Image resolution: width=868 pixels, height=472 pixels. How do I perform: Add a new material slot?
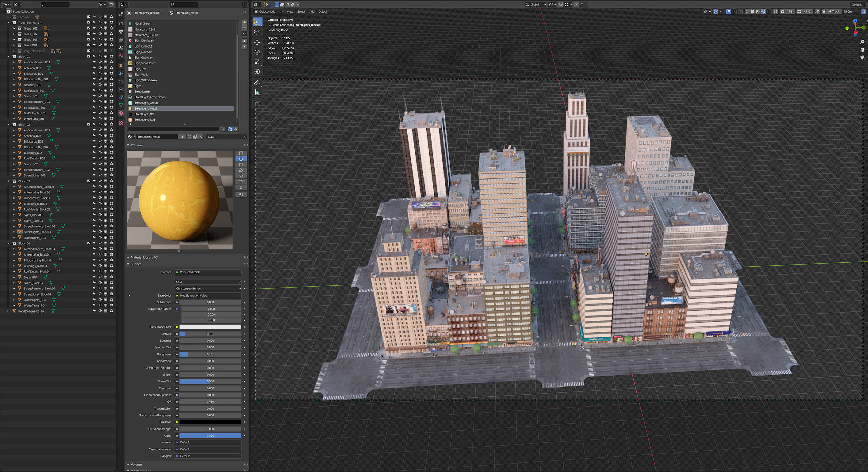coord(244,22)
